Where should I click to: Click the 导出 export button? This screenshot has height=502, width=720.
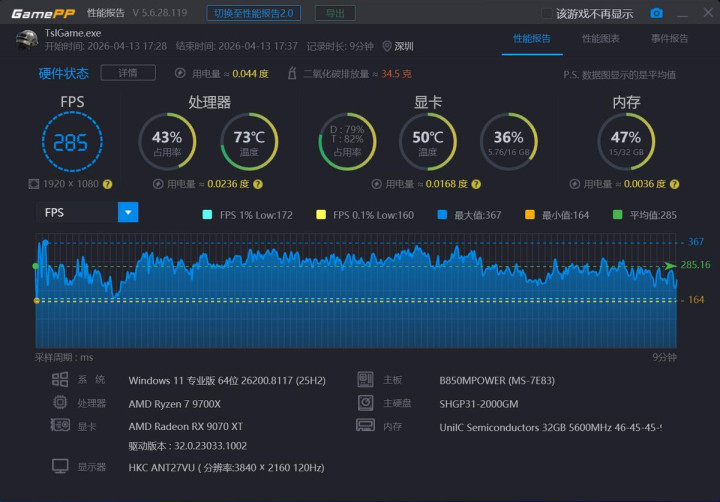pos(334,13)
